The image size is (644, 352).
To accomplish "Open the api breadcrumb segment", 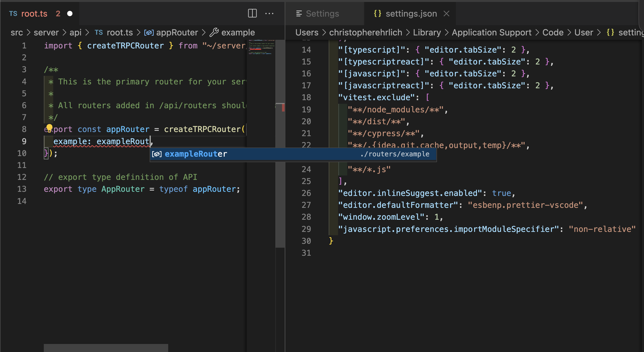I will click(x=75, y=33).
